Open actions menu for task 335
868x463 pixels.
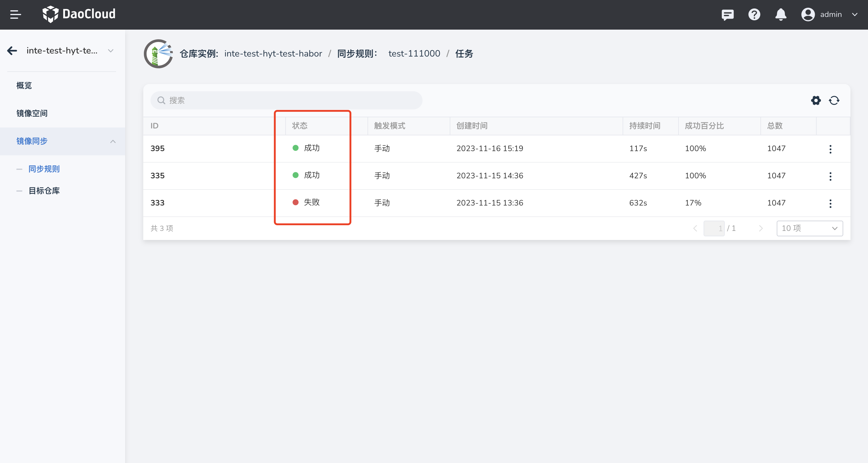click(x=830, y=176)
